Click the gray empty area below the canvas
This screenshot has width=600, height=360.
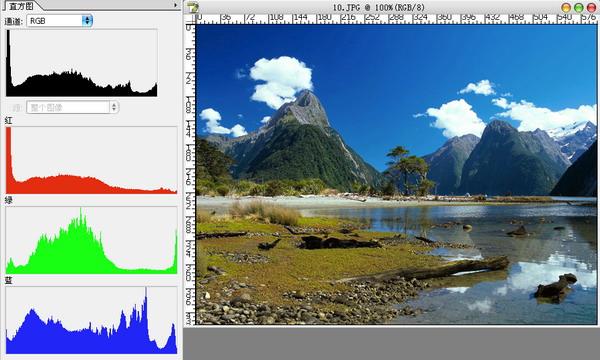coord(391,343)
